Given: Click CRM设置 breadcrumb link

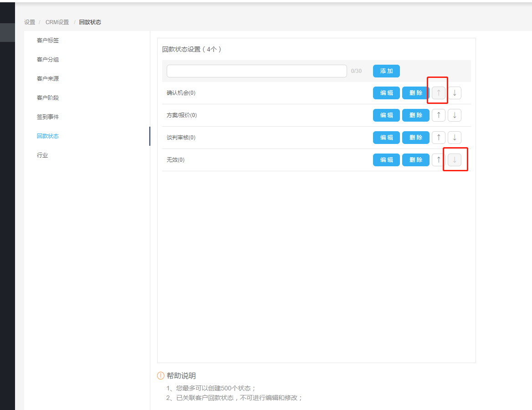Looking at the screenshot, I should (57, 22).
